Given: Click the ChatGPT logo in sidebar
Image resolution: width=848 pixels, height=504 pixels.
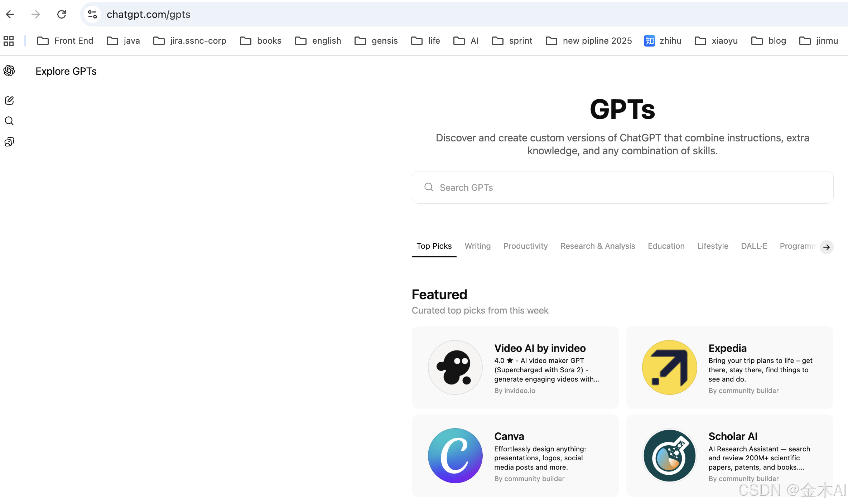Looking at the screenshot, I should coord(9,71).
